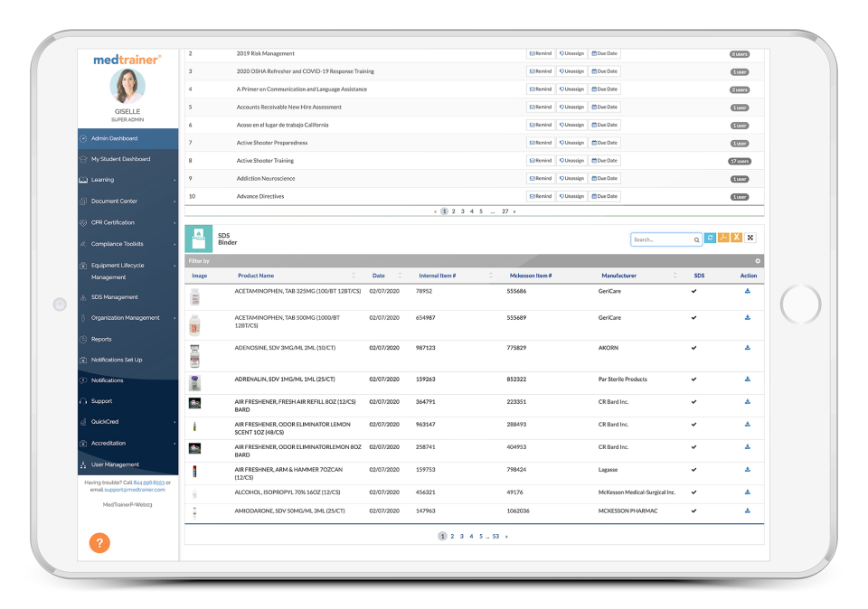Go to next page of SDS Binder
The image size is (868, 609).
point(506,537)
